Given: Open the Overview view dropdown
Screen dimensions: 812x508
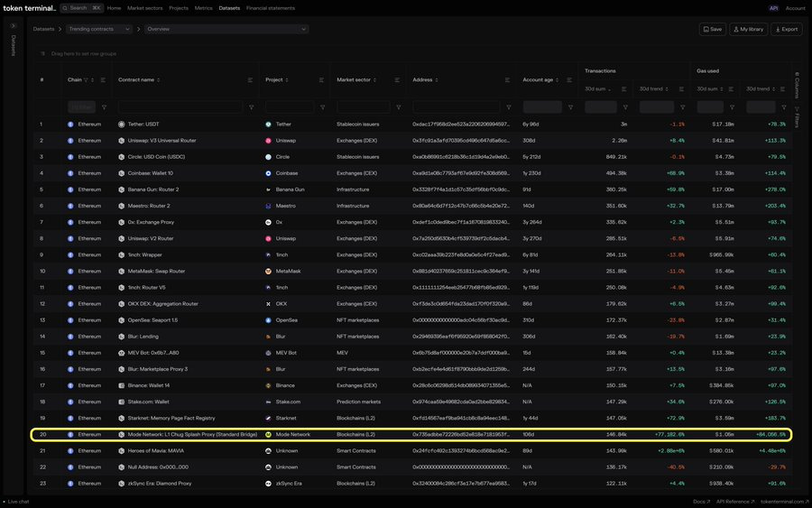Looking at the screenshot, I should [226, 29].
